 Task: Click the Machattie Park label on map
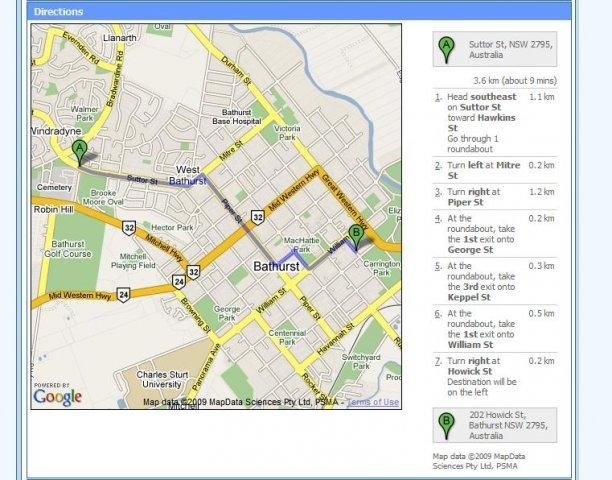301,244
